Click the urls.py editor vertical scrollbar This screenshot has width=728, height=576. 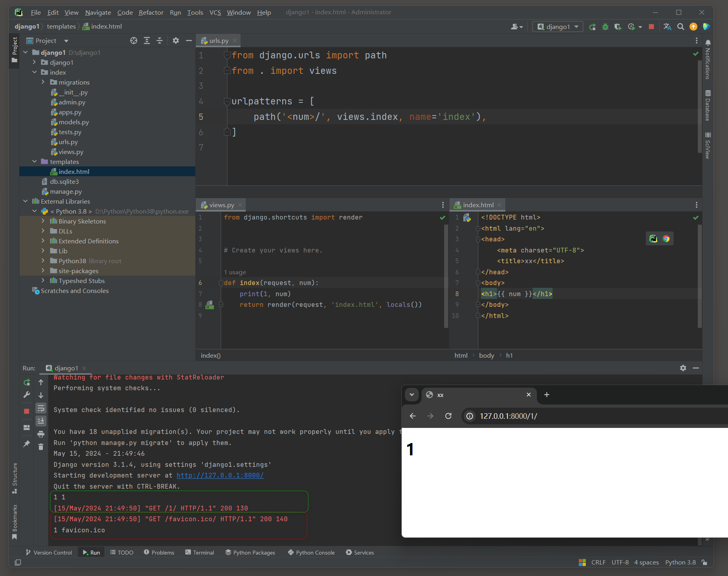[x=699, y=106]
